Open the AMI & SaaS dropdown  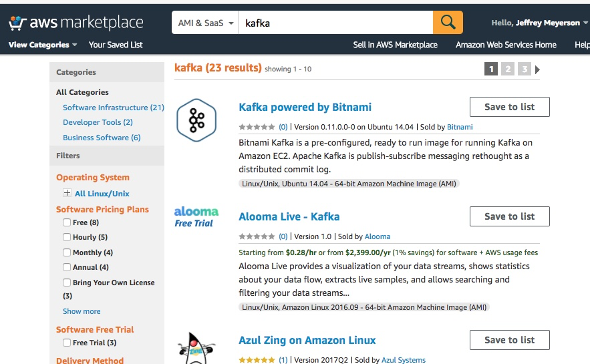tap(205, 23)
